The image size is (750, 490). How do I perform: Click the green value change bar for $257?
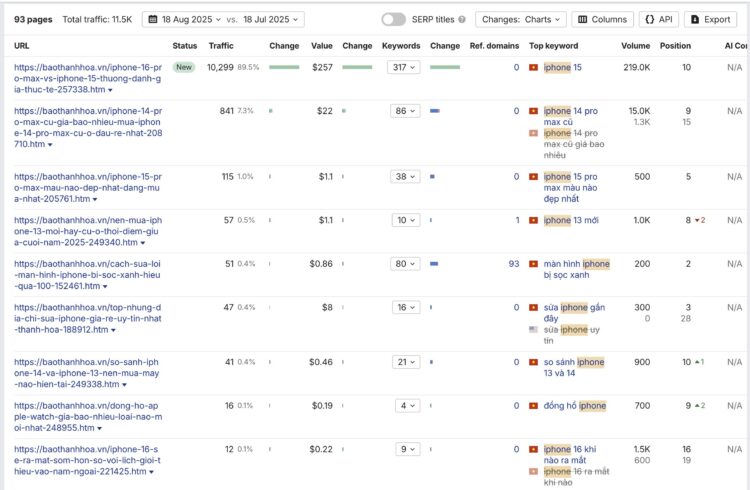click(x=357, y=67)
